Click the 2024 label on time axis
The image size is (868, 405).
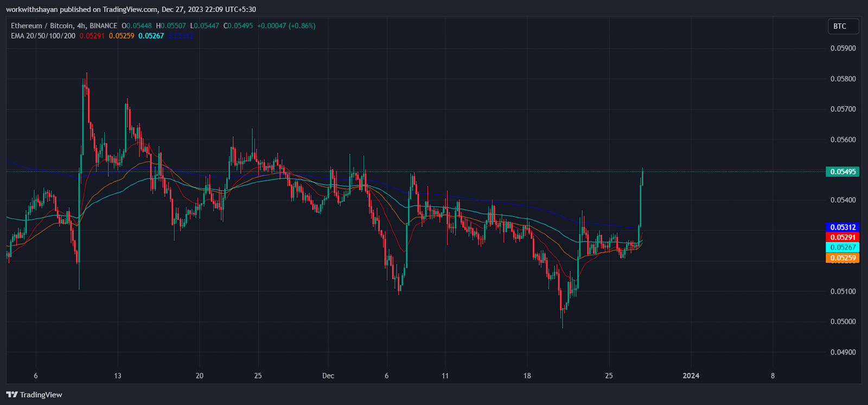(x=691, y=376)
